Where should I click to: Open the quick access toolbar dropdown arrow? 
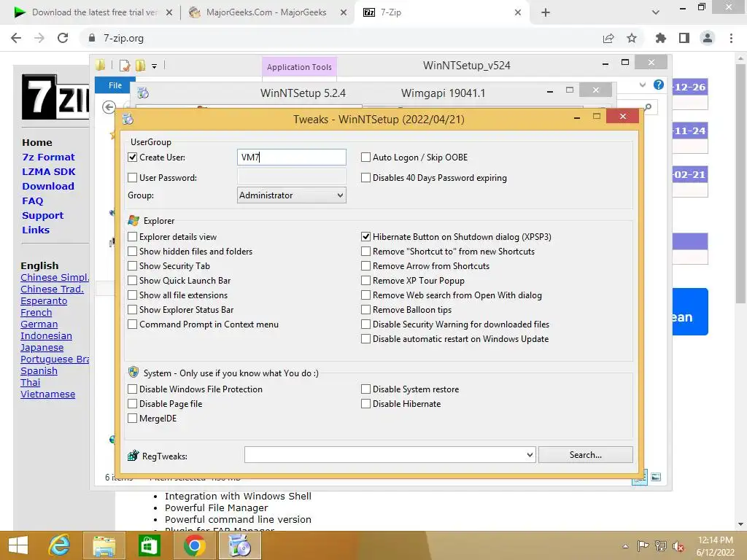(155, 66)
